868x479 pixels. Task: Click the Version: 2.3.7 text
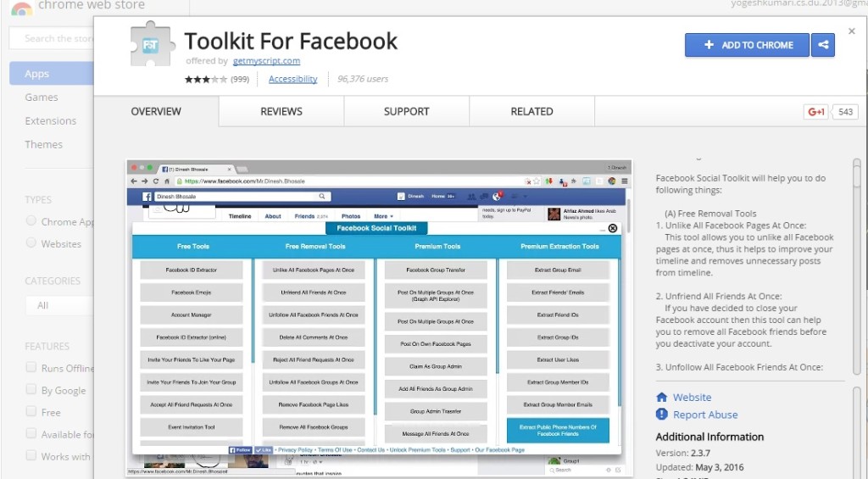pos(683,453)
